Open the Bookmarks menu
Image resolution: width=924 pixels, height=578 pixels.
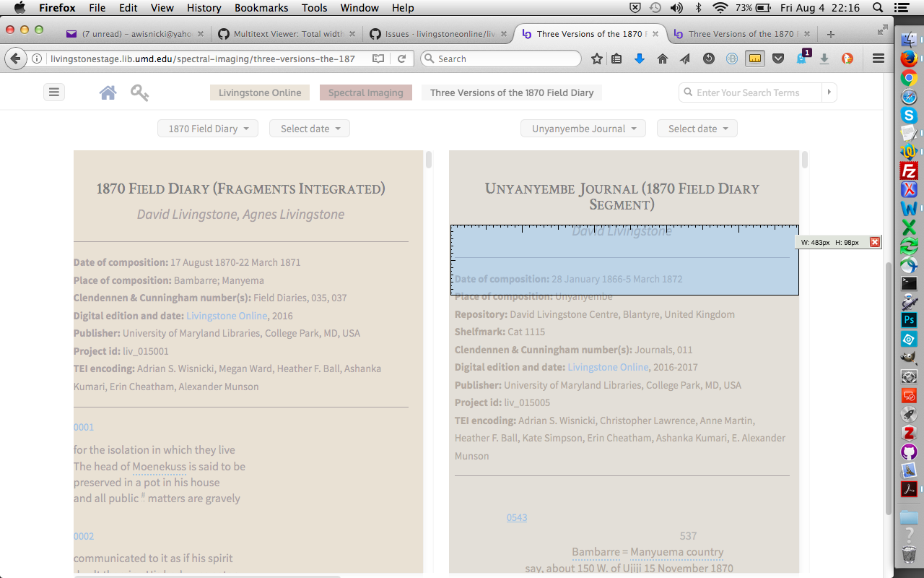coord(261,8)
